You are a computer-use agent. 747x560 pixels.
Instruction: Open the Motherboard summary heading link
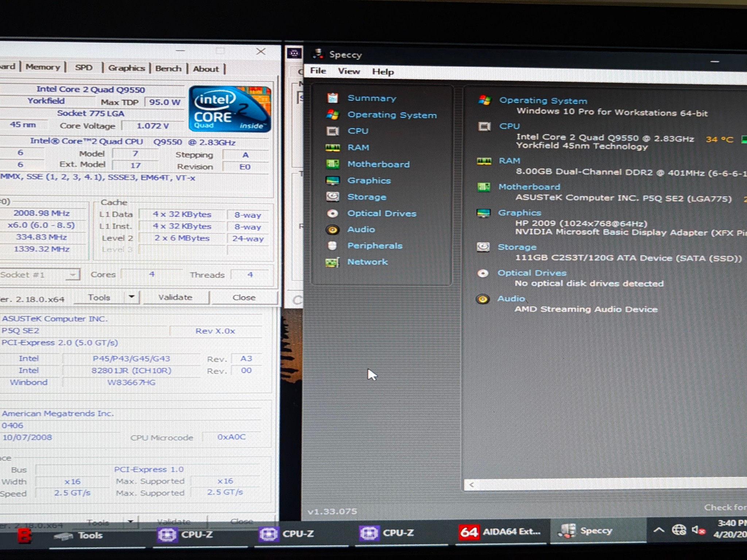[x=529, y=187]
